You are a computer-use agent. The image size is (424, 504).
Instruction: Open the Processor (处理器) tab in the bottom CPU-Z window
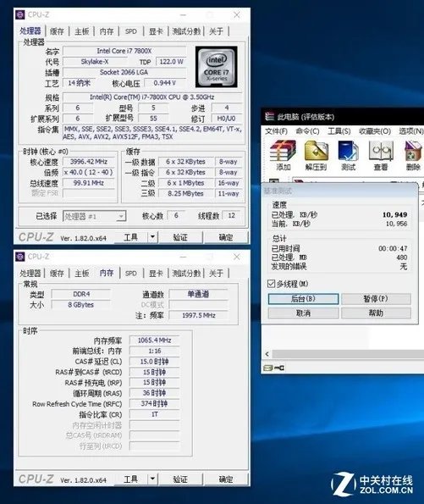(x=30, y=274)
